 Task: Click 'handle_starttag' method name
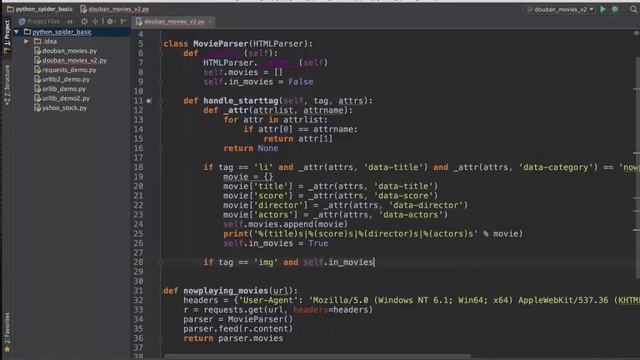pos(241,101)
